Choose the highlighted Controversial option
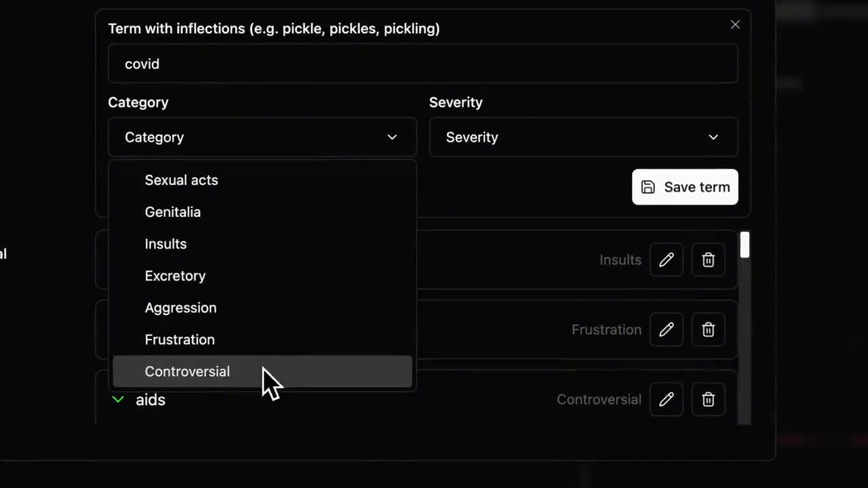The image size is (868, 488). pyautogui.click(x=262, y=371)
